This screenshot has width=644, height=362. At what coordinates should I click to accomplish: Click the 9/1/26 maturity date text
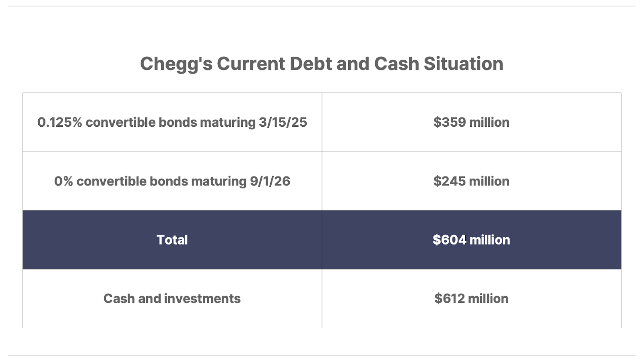pos(270,181)
